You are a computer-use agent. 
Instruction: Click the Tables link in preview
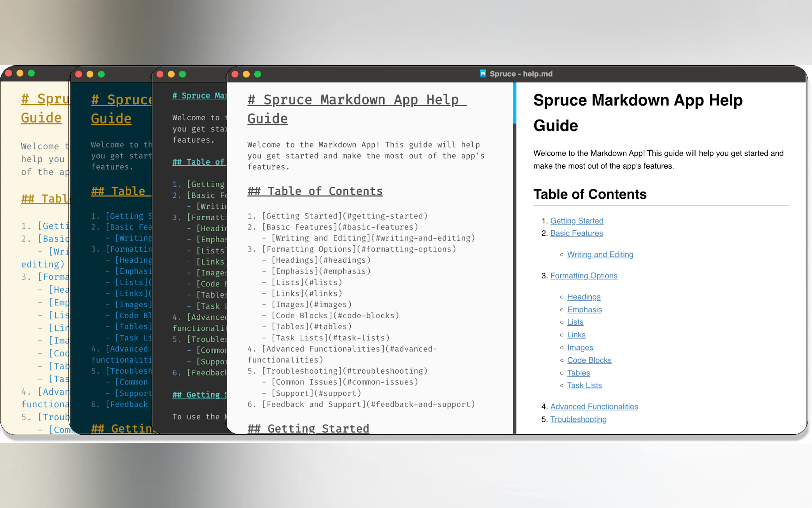click(x=578, y=373)
